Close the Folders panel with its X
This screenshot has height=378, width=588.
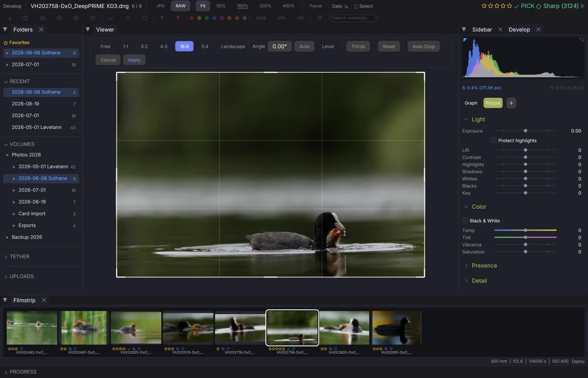41,29
